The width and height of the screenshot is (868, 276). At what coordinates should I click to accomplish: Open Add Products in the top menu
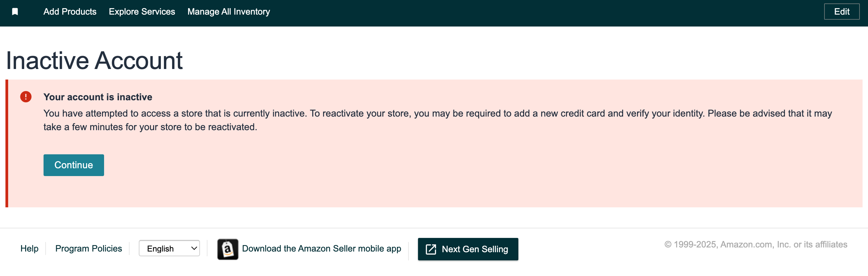[x=70, y=12]
